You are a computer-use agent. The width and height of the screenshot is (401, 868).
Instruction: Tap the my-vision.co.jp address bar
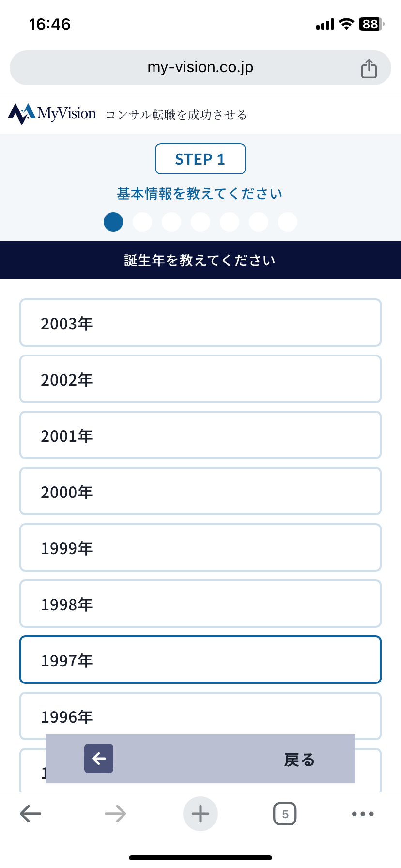coord(200,68)
